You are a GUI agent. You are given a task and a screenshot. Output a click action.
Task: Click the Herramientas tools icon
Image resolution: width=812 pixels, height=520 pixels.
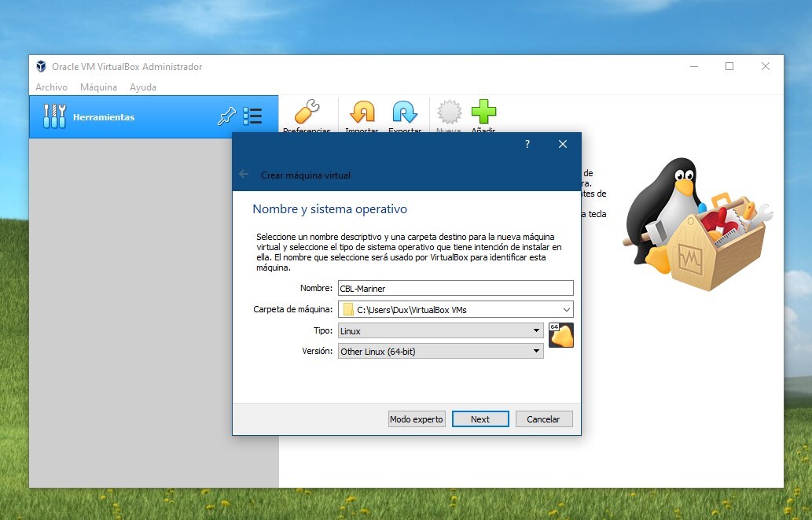tap(54, 116)
